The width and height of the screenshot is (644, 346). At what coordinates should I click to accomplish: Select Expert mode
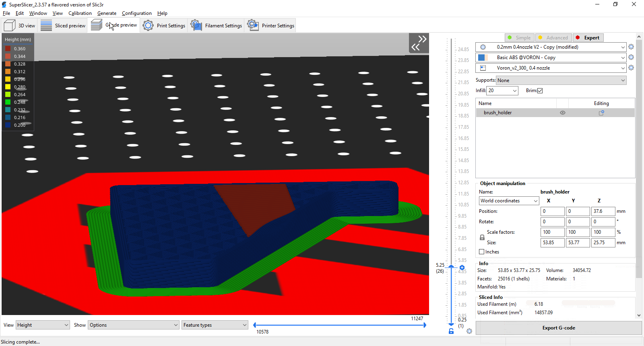(588, 38)
